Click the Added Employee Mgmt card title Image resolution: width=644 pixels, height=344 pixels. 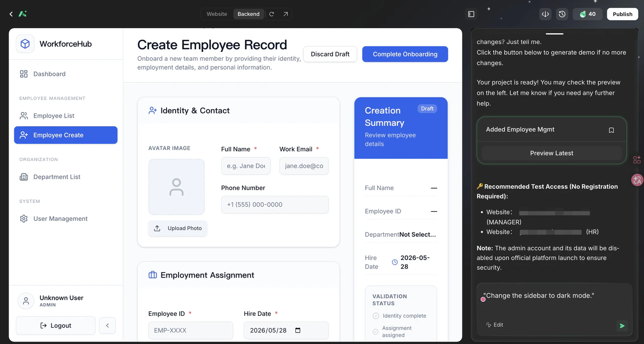[520, 129]
